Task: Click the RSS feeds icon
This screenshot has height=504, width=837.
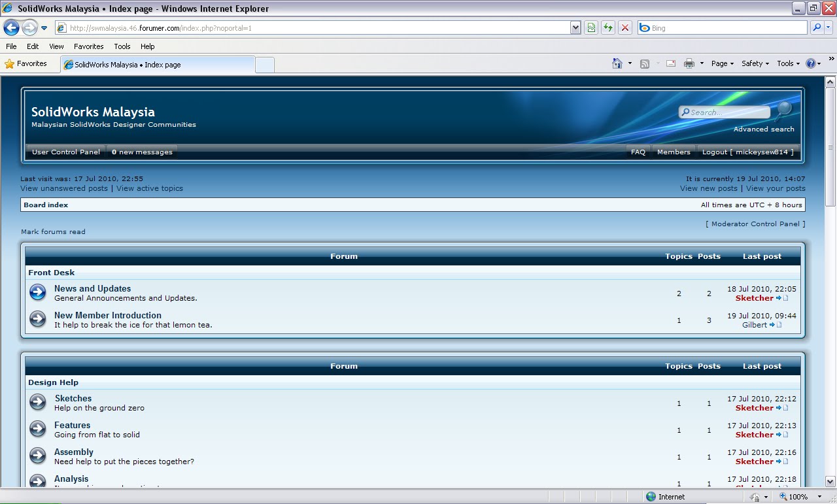Action: click(x=644, y=63)
